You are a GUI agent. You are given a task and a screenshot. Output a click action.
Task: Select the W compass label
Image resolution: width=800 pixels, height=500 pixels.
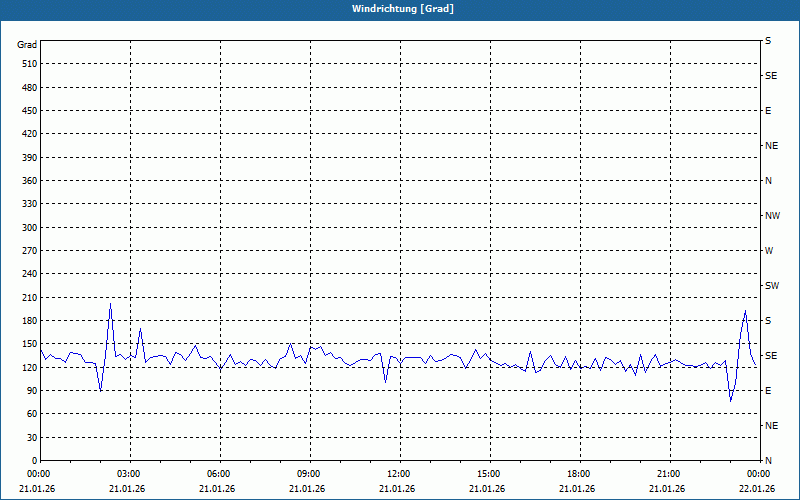coord(769,251)
